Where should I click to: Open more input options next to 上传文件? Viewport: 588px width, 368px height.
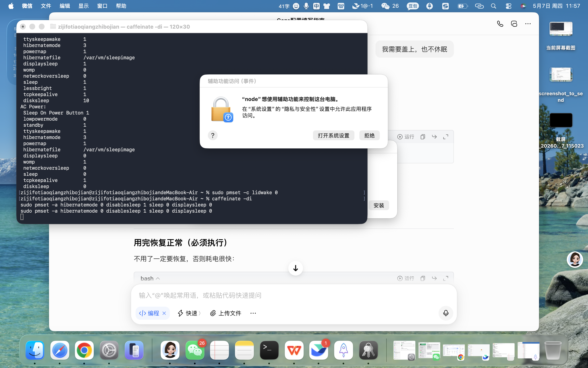coord(253,313)
